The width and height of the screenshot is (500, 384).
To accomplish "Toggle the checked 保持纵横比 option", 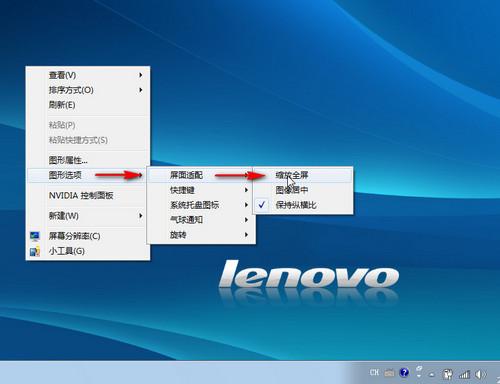I will point(303,205).
